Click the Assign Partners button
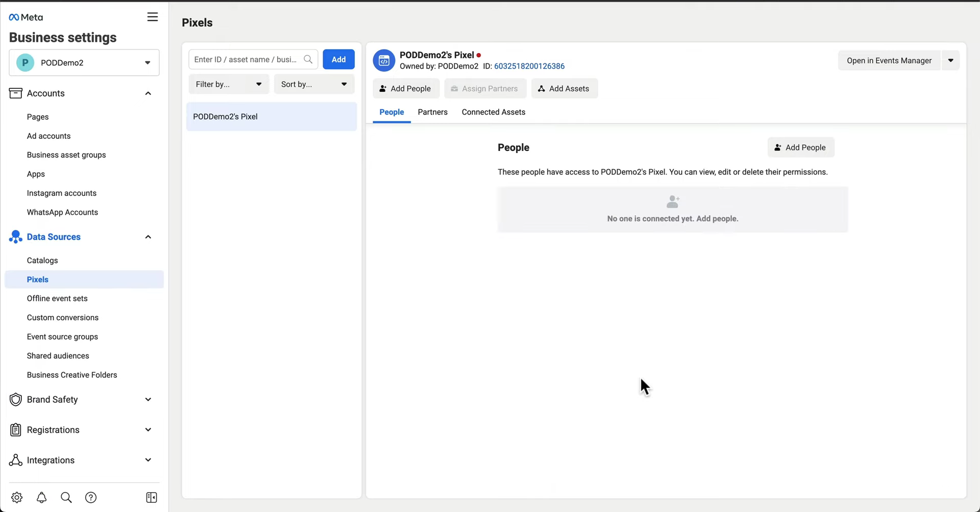 (x=485, y=89)
